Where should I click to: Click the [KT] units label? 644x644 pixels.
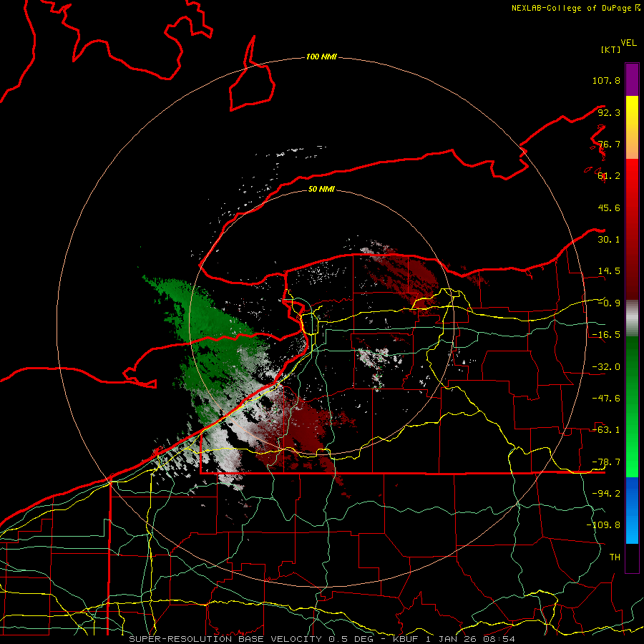click(610, 49)
